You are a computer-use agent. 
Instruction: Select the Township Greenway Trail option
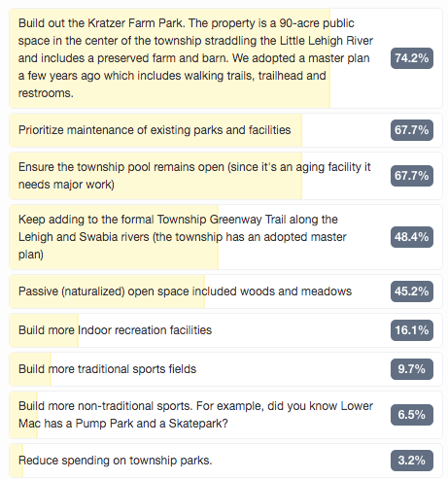coord(225,237)
